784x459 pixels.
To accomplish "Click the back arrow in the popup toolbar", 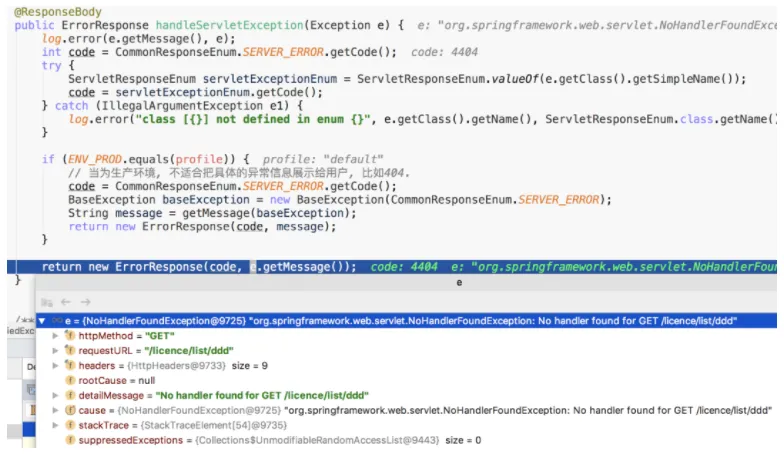I will pos(66,302).
